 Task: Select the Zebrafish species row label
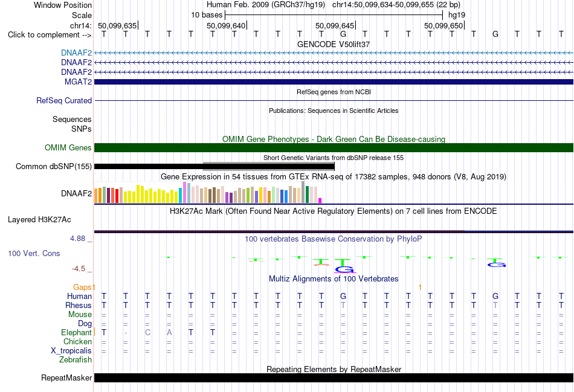76,360
